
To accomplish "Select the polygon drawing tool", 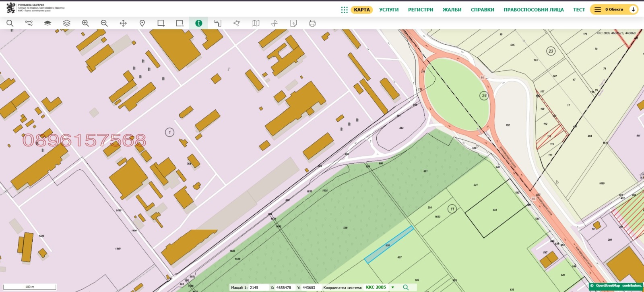I will 237,23.
